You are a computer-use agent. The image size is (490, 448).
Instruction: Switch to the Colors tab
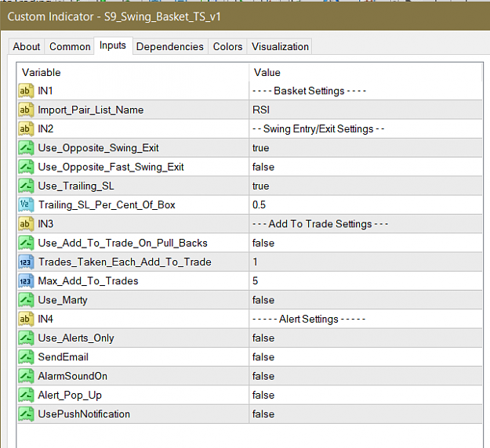[x=227, y=46]
